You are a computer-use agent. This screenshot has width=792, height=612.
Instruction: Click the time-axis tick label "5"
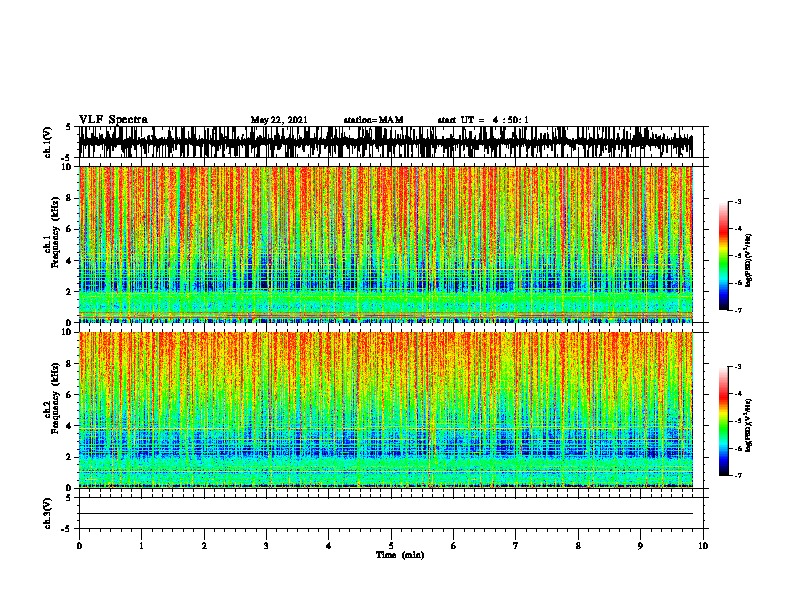point(391,546)
